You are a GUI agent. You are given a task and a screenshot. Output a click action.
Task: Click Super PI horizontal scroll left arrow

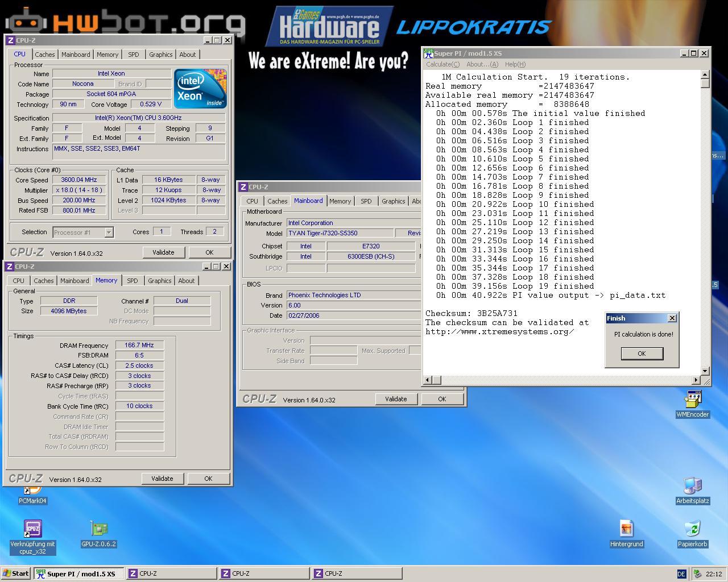pyautogui.click(x=428, y=380)
